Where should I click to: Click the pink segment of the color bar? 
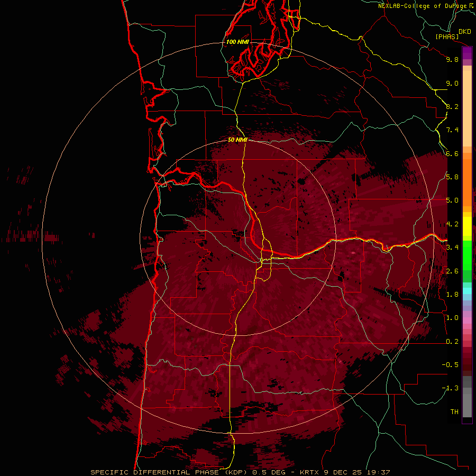(467, 321)
